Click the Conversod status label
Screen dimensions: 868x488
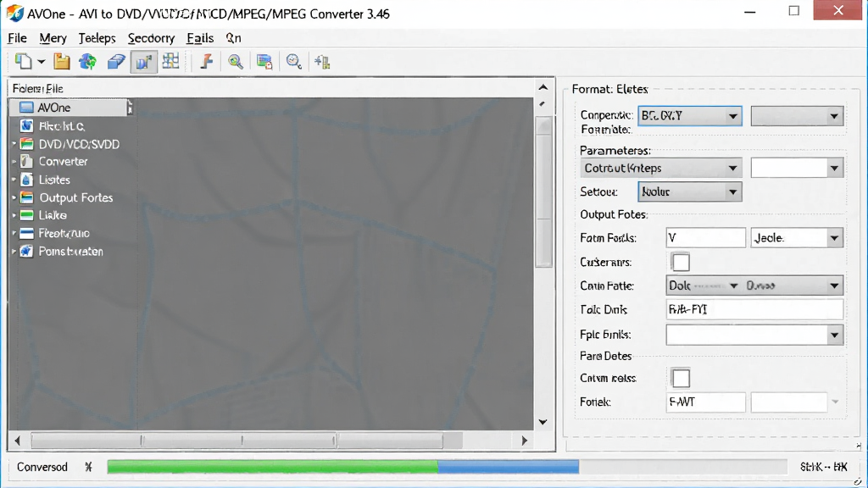tap(42, 467)
